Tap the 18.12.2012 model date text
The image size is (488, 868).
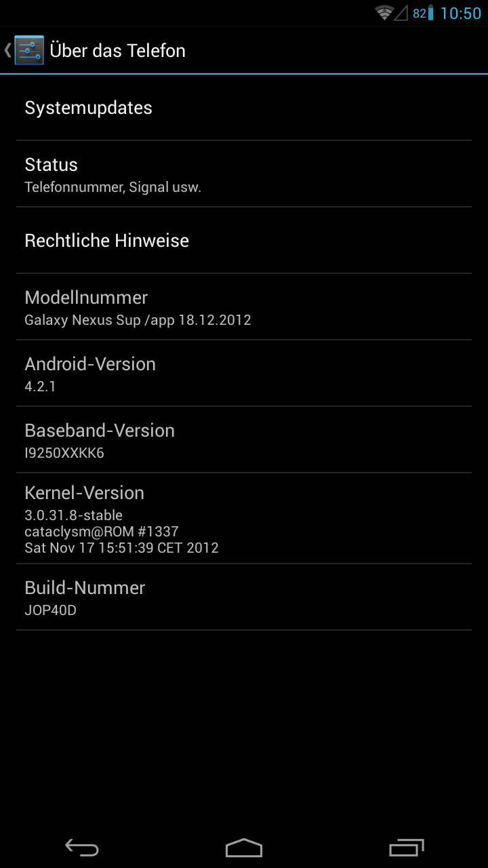(215, 320)
